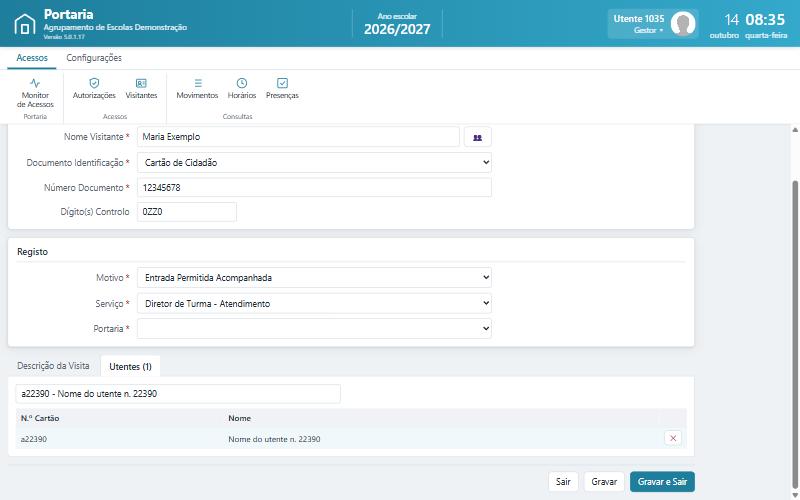Click the Gravar button
This screenshot has height=500, width=800.
pos(604,482)
